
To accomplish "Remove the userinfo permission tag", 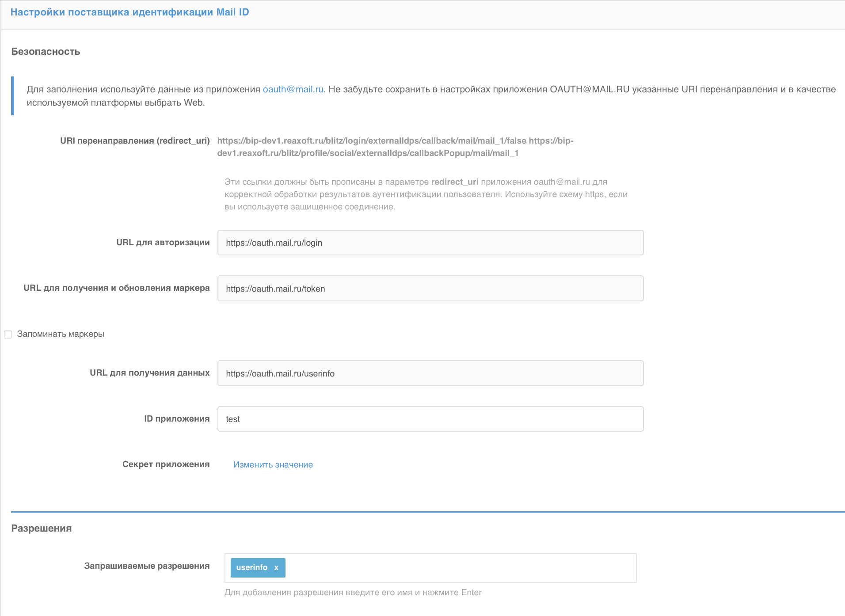I will (276, 568).
